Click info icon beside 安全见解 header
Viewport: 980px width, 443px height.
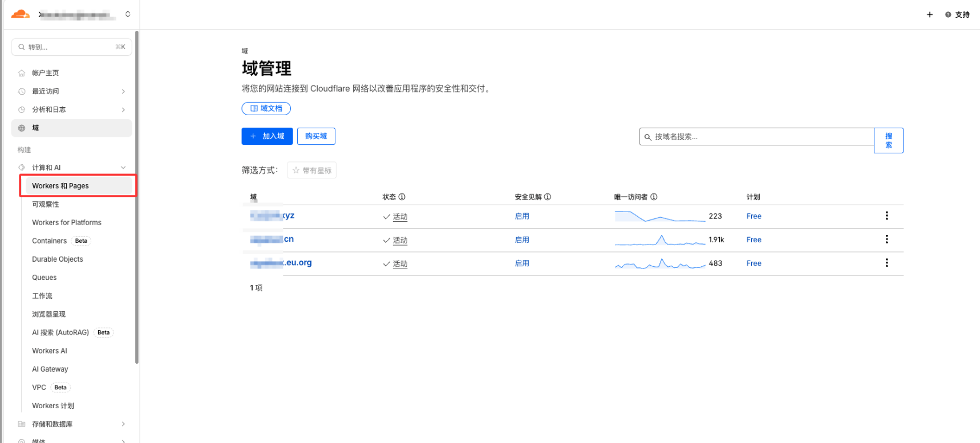pos(548,197)
